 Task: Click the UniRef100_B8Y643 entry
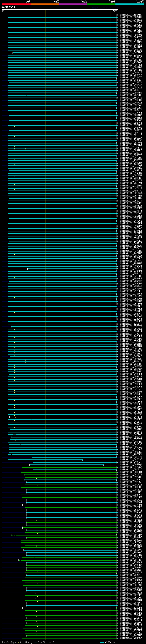click(x=131, y=228)
